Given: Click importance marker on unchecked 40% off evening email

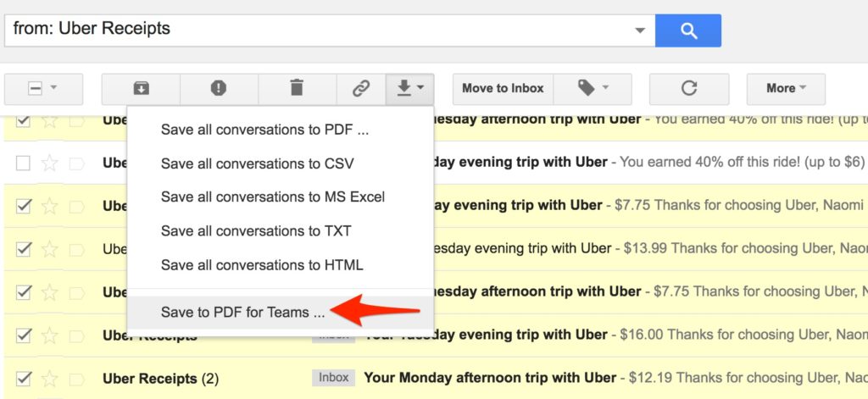Looking at the screenshot, I should [x=76, y=163].
